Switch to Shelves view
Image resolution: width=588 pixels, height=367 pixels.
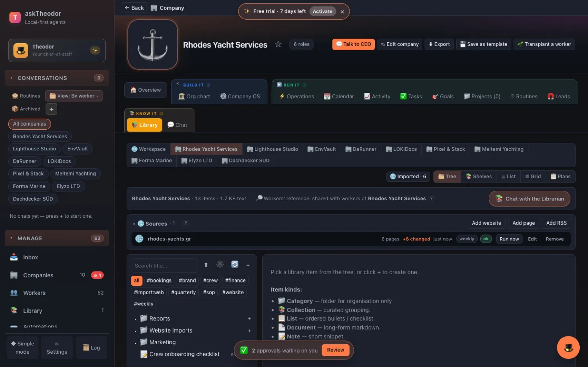click(x=479, y=177)
